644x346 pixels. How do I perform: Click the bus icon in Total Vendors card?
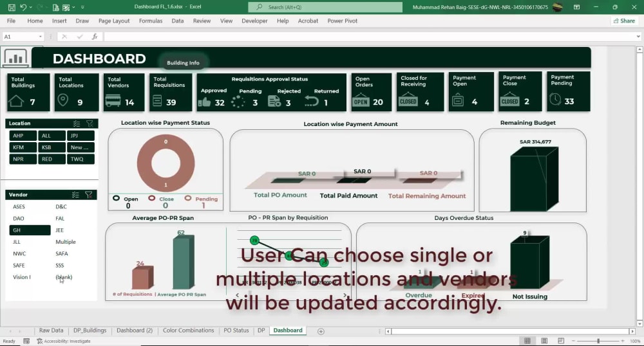(x=113, y=100)
